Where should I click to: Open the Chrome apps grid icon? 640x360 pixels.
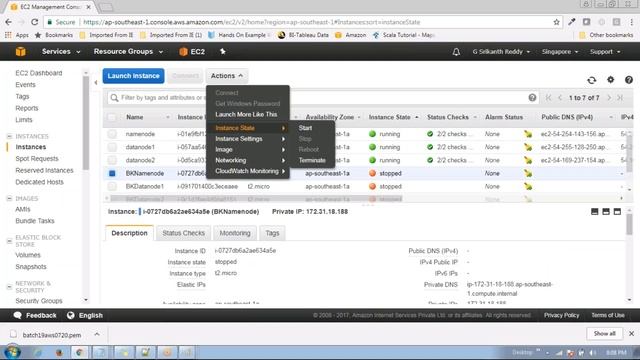pyautogui.click(x=8, y=35)
